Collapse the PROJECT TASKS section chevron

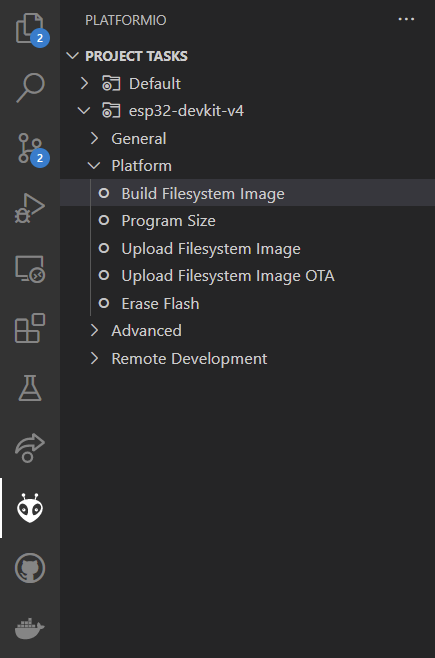tap(73, 55)
